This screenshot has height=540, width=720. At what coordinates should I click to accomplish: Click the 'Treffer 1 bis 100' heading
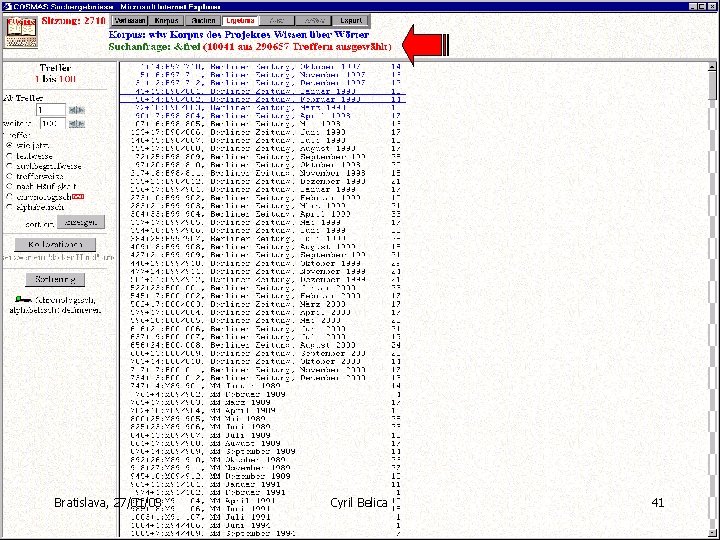click(56, 73)
